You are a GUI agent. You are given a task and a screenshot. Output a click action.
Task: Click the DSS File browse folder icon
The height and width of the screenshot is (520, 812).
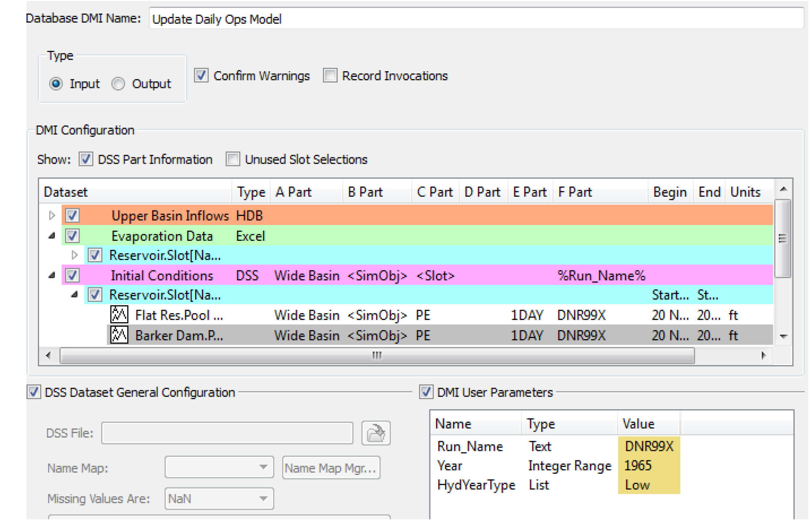pos(376,433)
